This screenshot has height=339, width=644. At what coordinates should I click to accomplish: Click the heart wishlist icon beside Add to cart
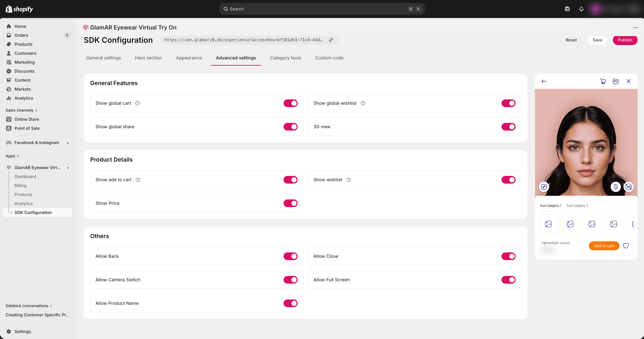(626, 246)
